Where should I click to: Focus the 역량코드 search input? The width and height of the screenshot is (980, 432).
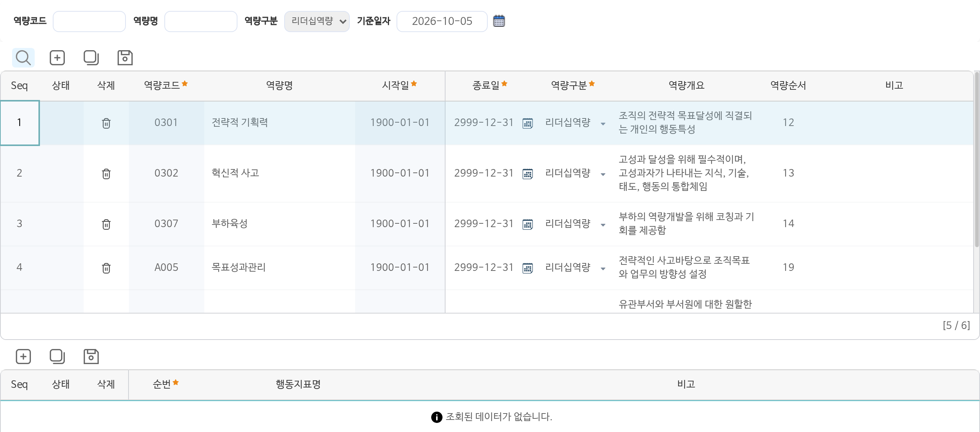click(89, 22)
